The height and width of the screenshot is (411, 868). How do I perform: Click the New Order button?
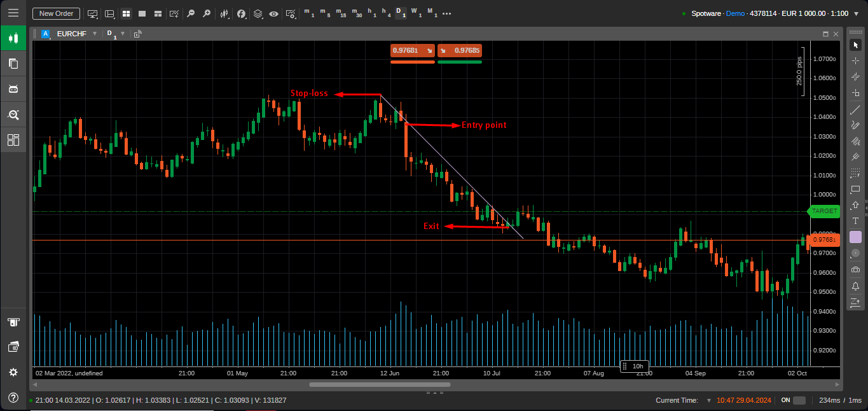pyautogui.click(x=56, y=13)
